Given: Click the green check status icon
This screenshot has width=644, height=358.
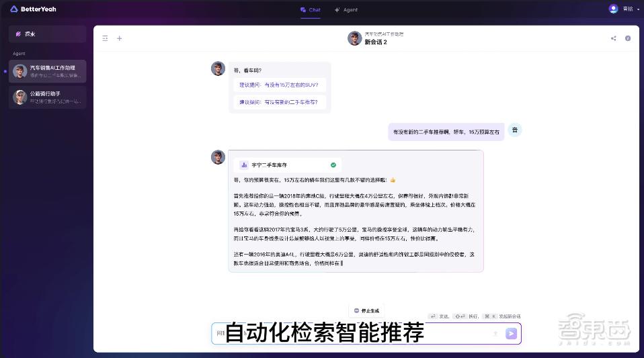Looking at the screenshot, I should pyautogui.click(x=333, y=165).
